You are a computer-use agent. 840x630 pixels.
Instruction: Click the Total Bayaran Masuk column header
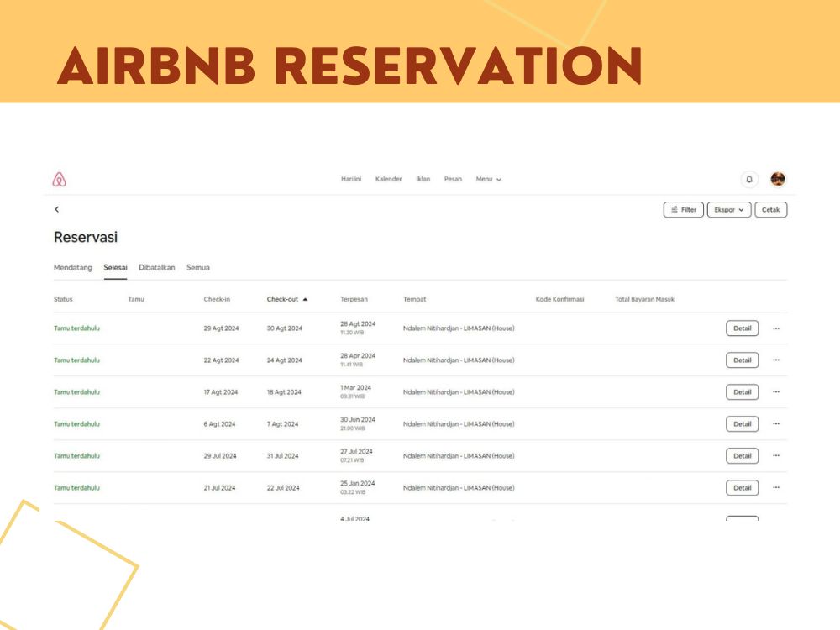(644, 300)
